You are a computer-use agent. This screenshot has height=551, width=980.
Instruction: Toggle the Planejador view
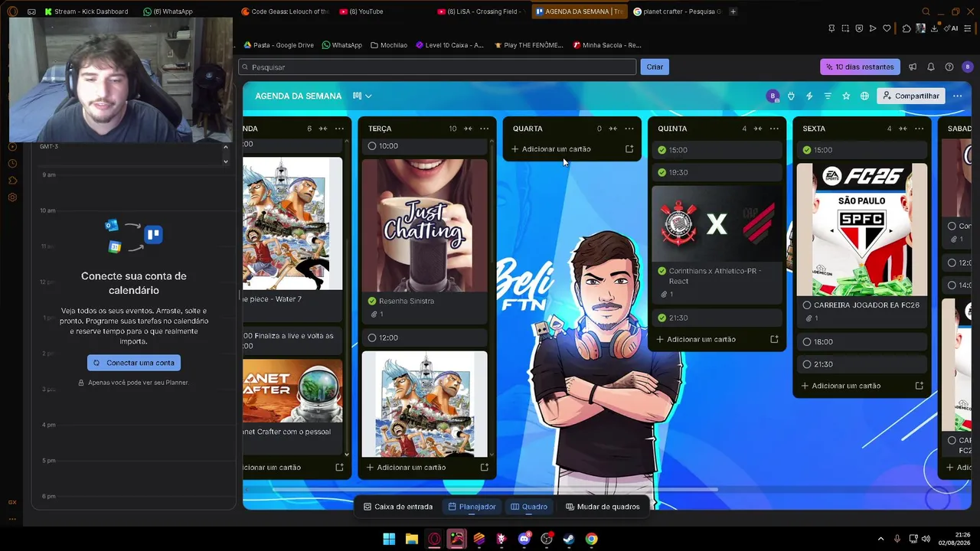(472, 507)
